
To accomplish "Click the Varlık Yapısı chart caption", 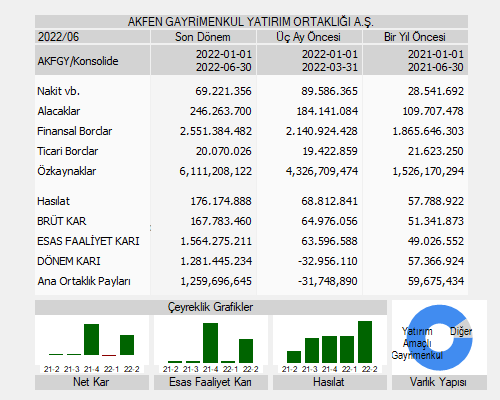I will coord(439,382).
